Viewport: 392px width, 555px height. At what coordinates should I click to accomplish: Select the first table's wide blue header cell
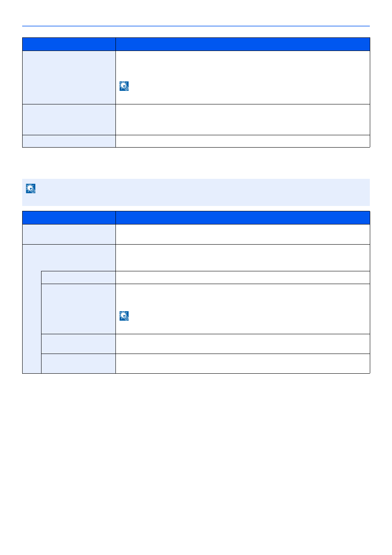click(243, 44)
